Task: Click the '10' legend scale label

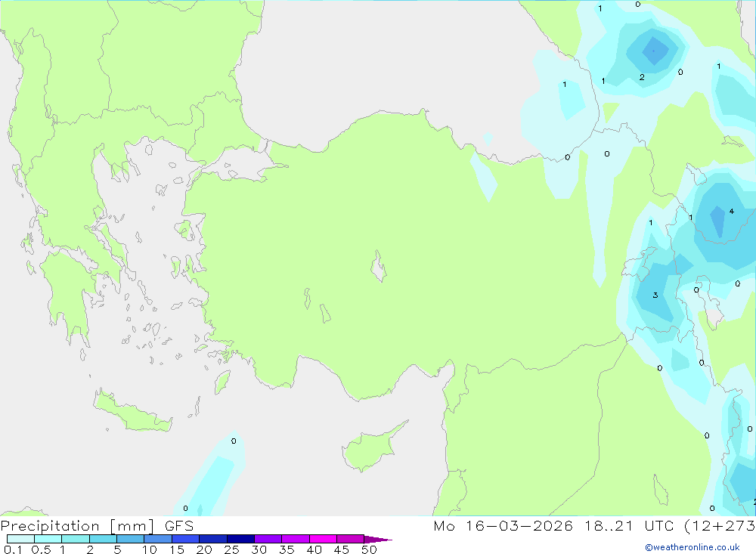Action: click(150, 549)
